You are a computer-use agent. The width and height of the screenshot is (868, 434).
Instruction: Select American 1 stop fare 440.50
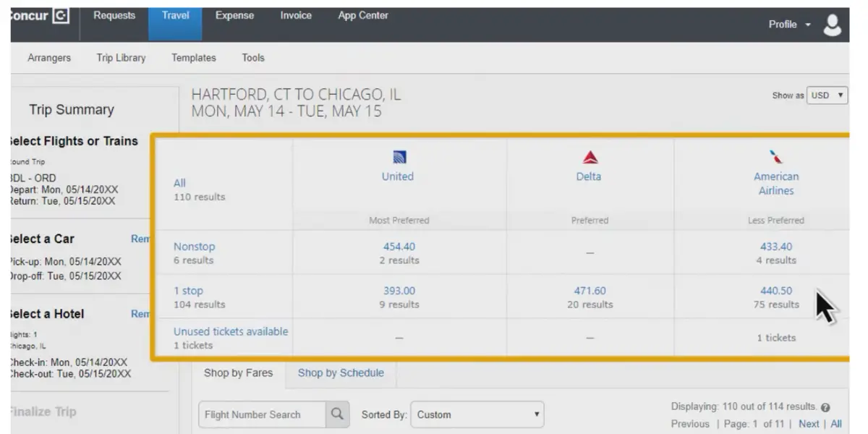pos(776,291)
